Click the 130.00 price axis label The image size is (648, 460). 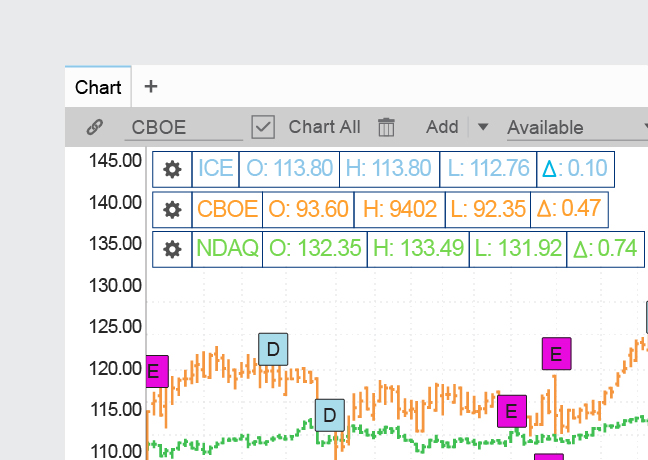tap(115, 286)
